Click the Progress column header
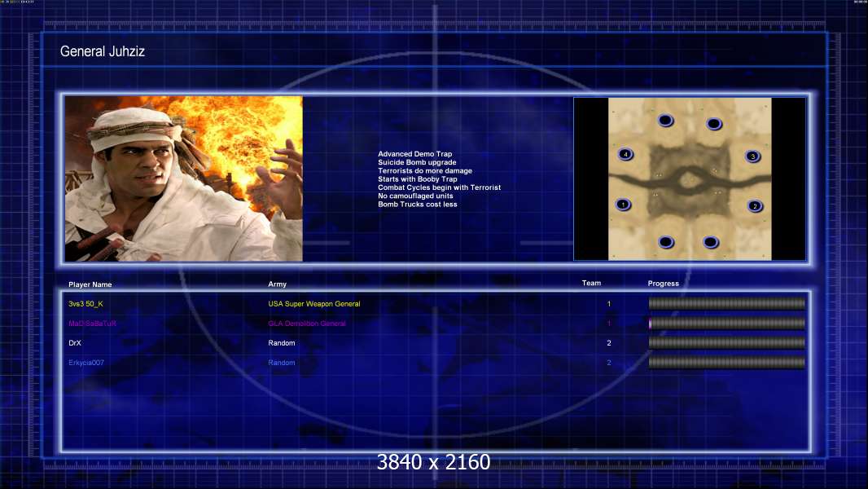Viewport: 868px width, 489px height. tap(663, 283)
